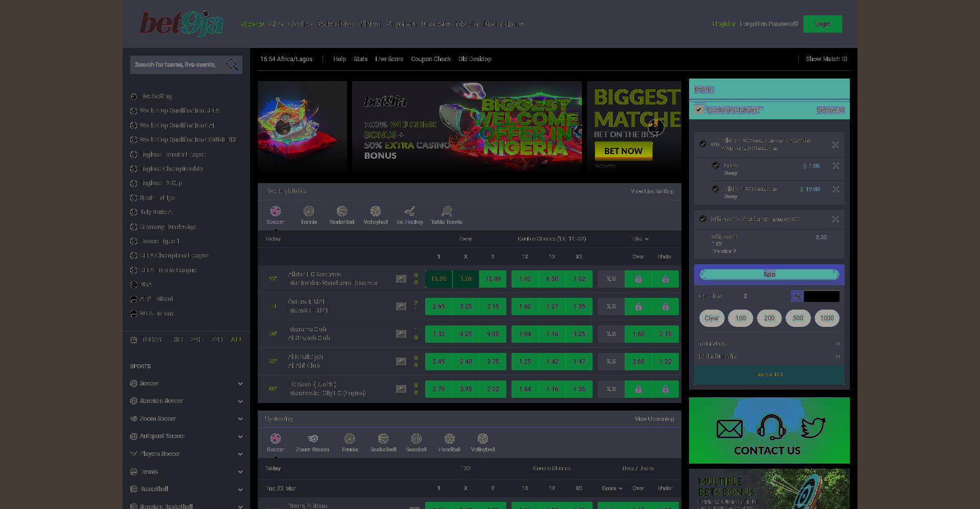Click Remove All in betslip

point(830,110)
